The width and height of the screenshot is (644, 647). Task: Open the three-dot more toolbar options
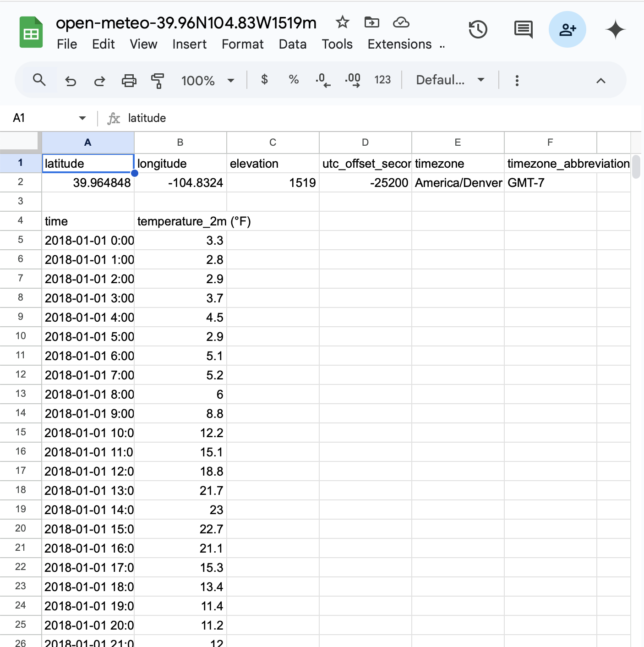click(517, 81)
